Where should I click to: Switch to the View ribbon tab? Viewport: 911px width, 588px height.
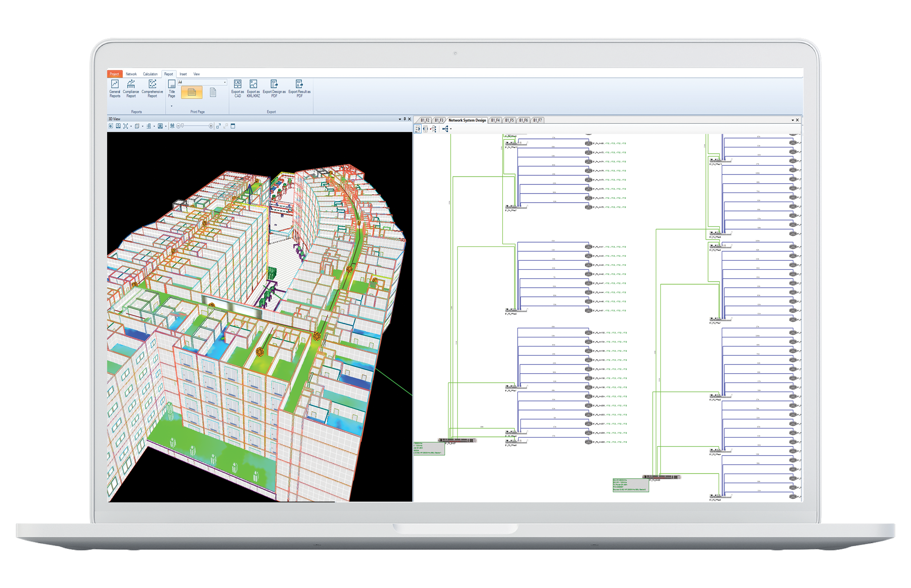[196, 74]
